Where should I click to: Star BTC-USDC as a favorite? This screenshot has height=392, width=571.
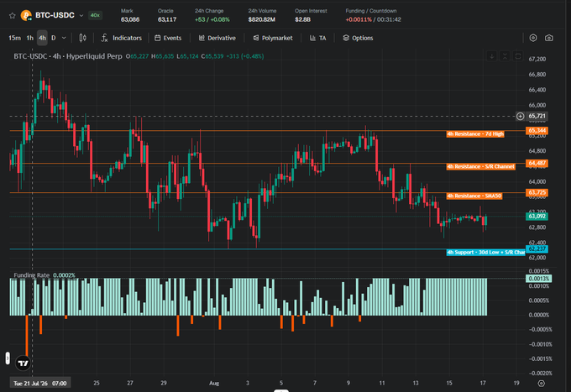[x=13, y=16]
